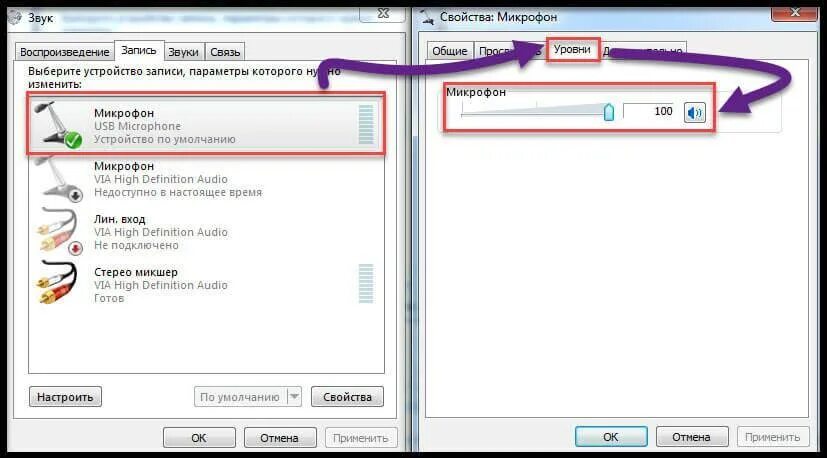Expand the По умолчанию dropdown arrow
827x458 pixels.
pos(294,396)
